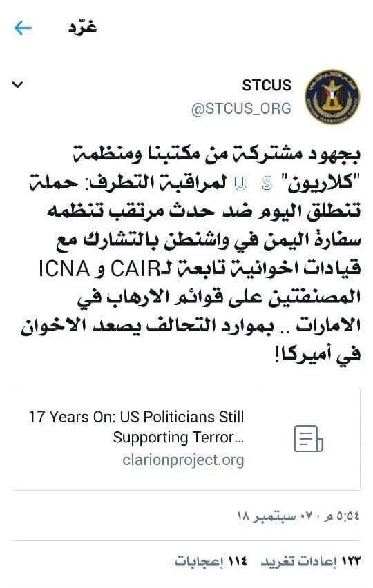Click the first line of tweet text
Image resolution: width=373 pixels, height=588 pixels.
tap(217, 155)
